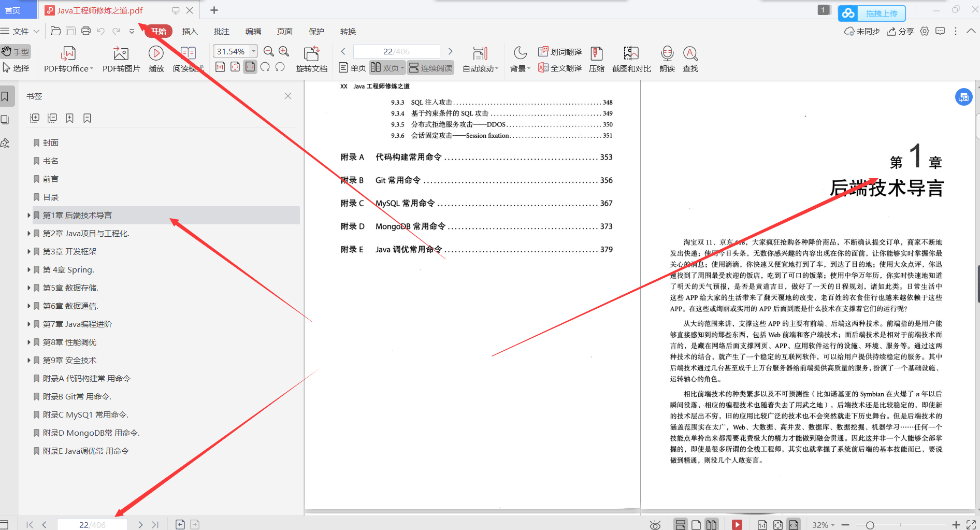The height and width of the screenshot is (530, 980).
Task: Zoom in with the plus magnifier
Action: pyautogui.click(x=284, y=51)
